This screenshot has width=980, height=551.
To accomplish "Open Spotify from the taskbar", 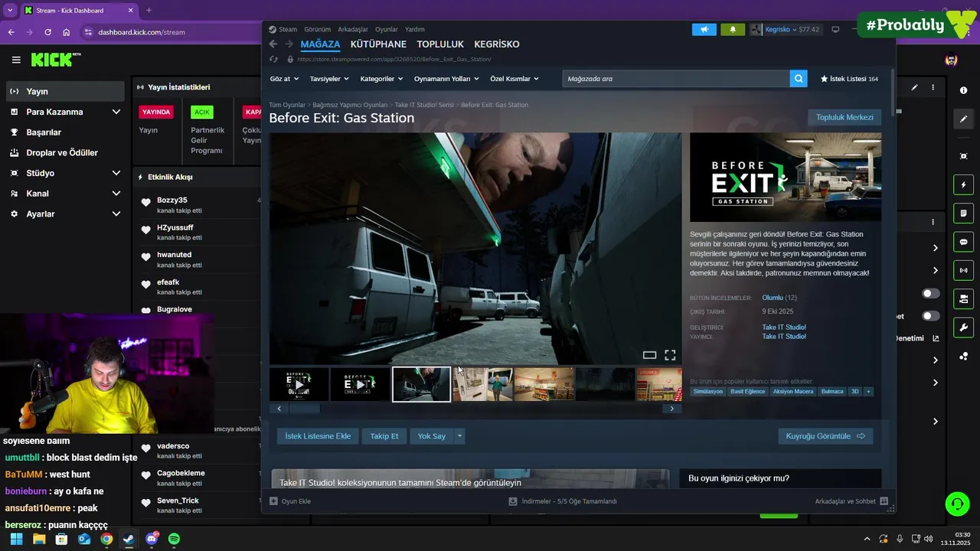I will (174, 539).
